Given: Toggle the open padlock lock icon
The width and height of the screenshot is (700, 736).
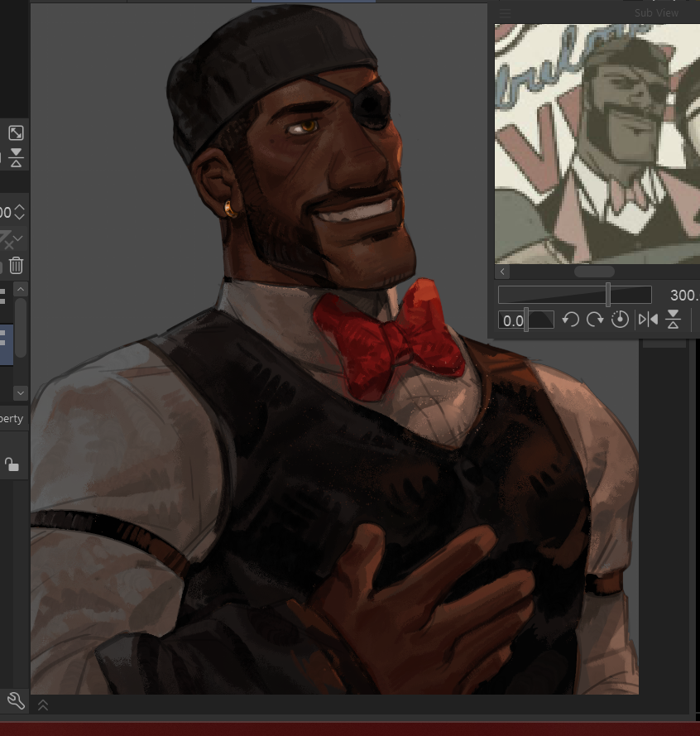Looking at the screenshot, I should pos(12,464).
